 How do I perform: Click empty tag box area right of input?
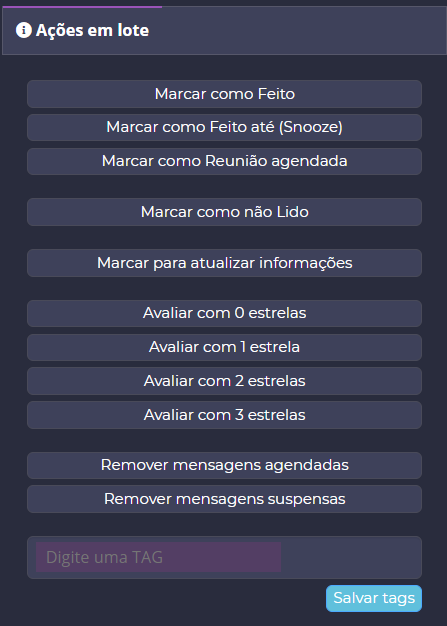pos(350,557)
